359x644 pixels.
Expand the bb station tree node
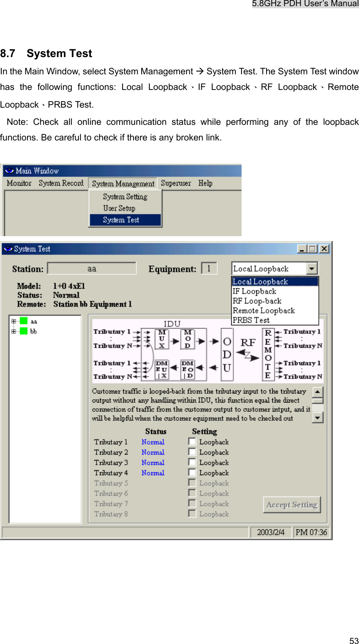pyautogui.click(x=14, y=331)
